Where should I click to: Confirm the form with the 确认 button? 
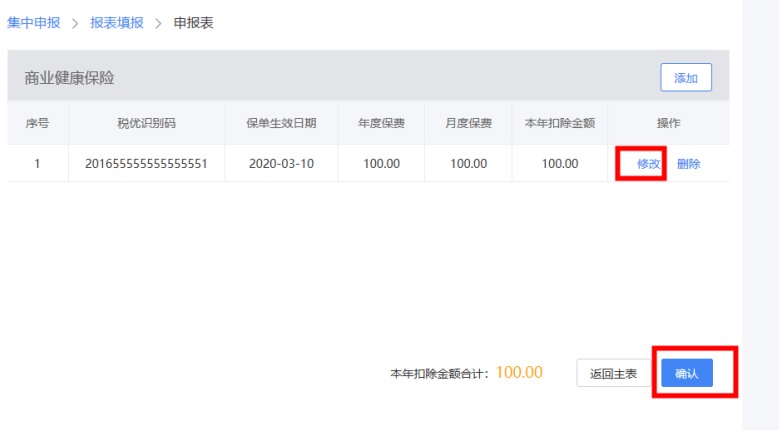(x=686, y=374)
